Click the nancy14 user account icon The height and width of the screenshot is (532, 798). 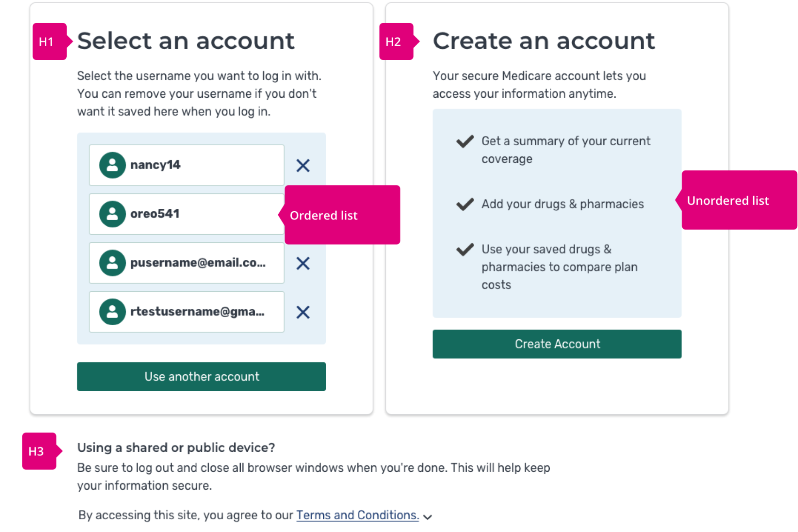coord(112,165)
